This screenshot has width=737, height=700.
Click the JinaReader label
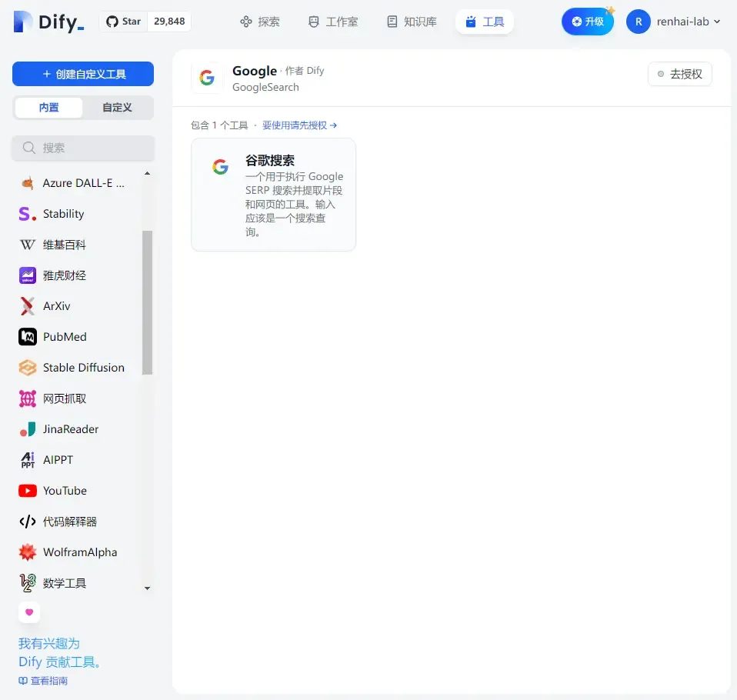71,429
